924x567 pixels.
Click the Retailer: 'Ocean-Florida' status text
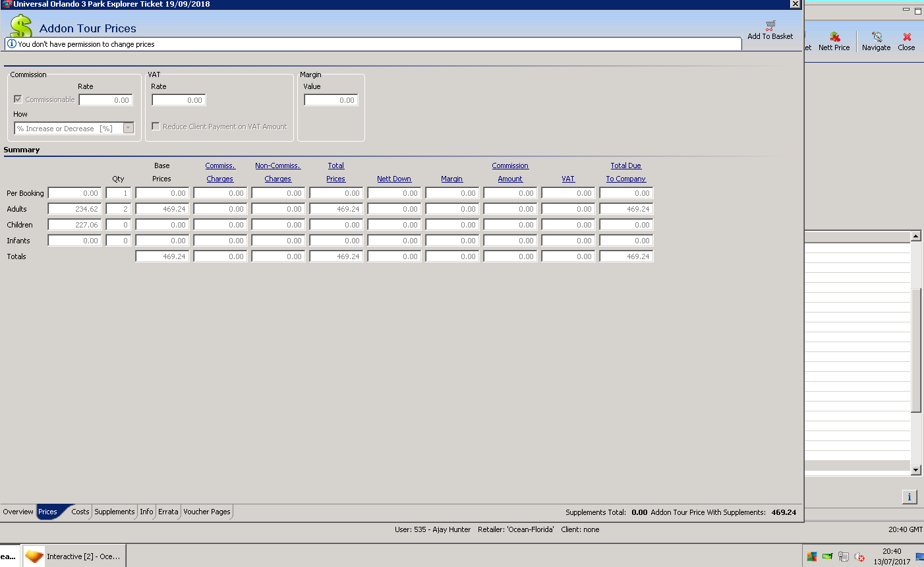tap(516, 529)
